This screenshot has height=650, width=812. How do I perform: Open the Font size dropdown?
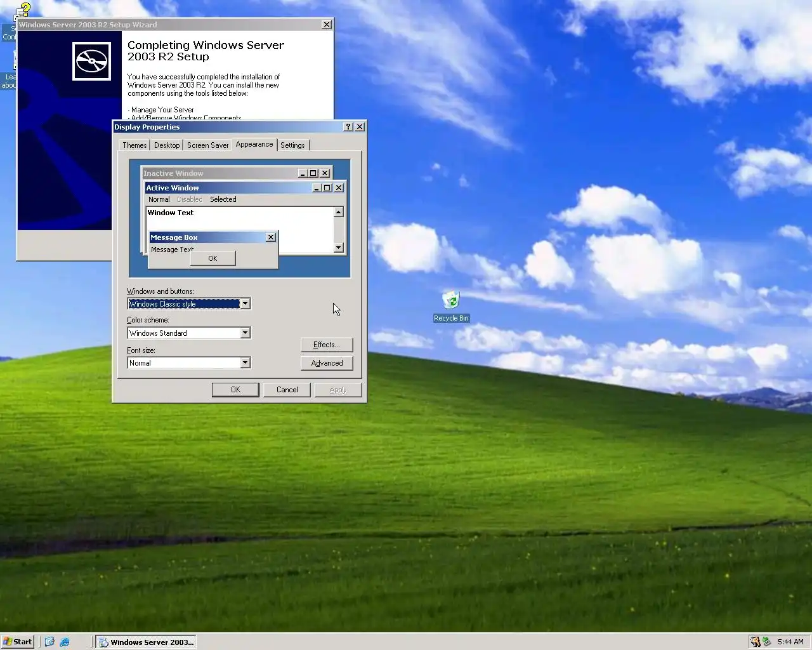point(245,363)
